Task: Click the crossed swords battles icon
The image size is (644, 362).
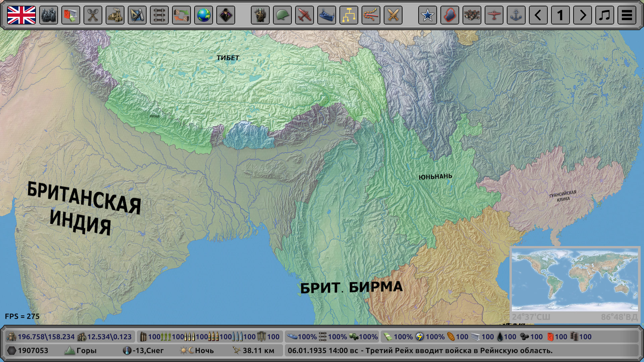Action: (x=393, y=15)
